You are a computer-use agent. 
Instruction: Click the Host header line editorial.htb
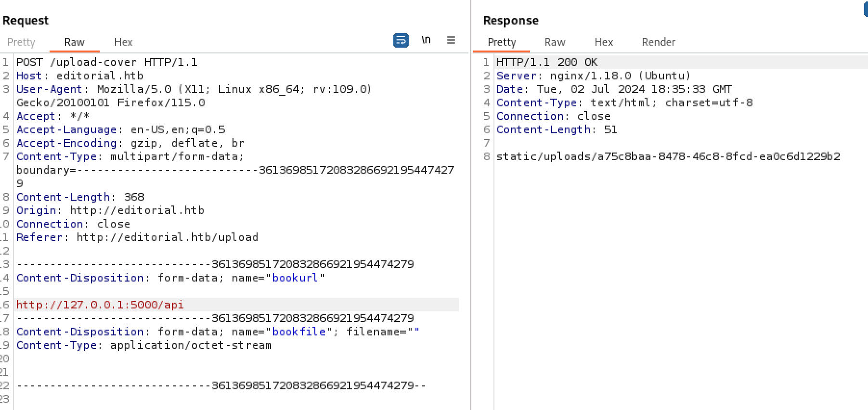tap(80, 76)
